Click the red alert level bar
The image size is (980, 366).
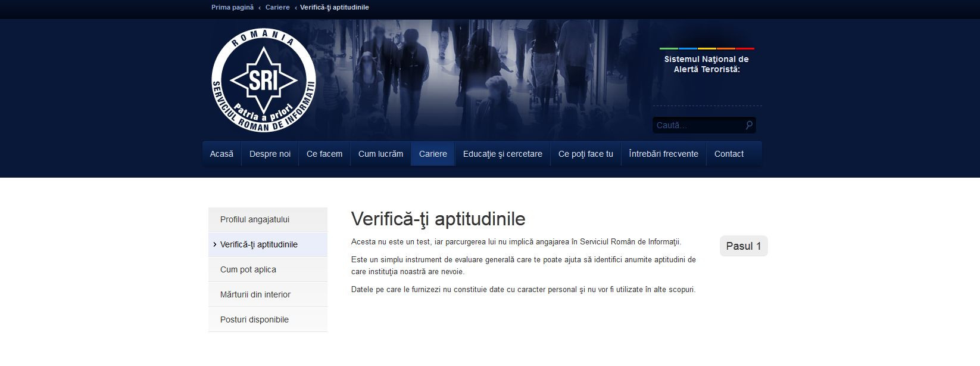point(745,48)
